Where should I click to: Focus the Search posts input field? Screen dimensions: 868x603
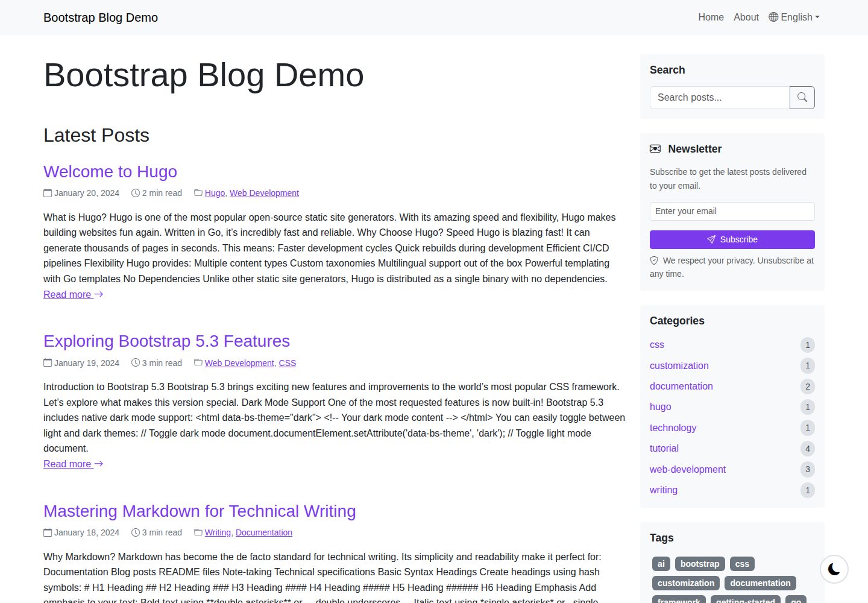[x=720, y=98]
